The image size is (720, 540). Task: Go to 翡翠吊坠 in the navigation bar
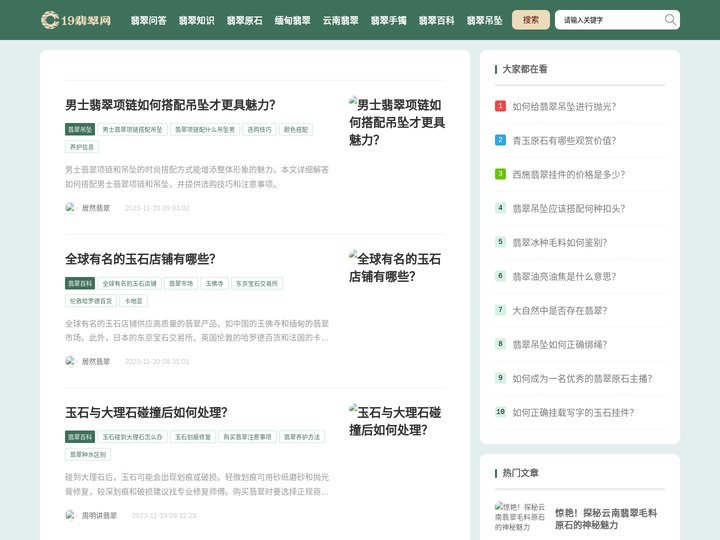click(484, 20)
